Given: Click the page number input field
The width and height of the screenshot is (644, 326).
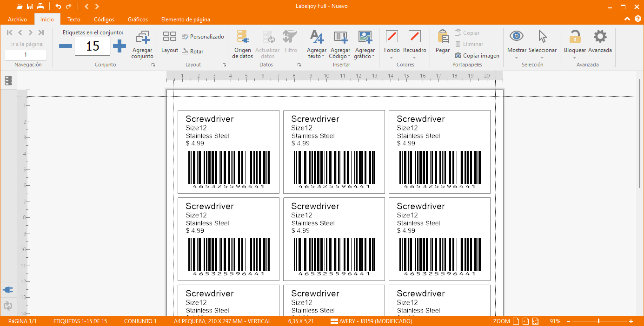Looking at the screenshot, I should (26, 55).
